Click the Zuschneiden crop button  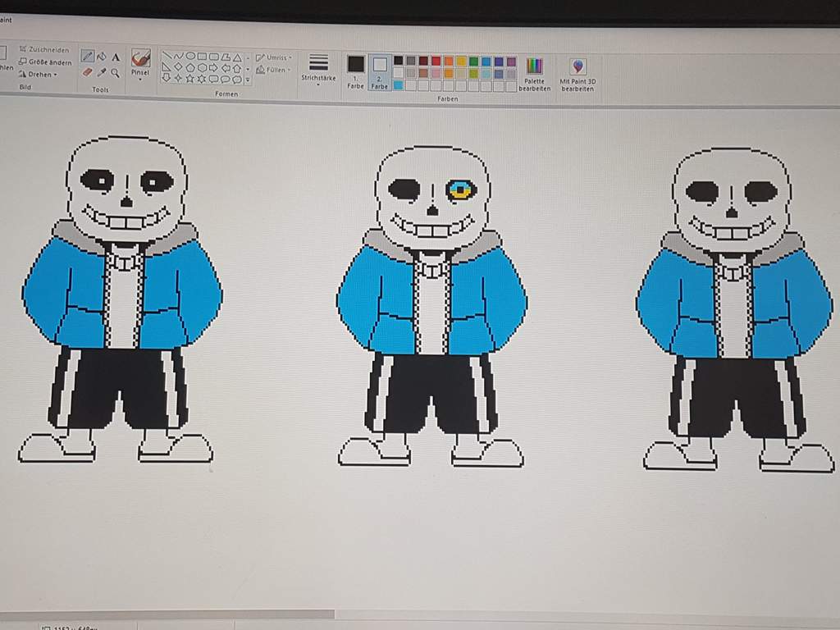pyautogui.click(x=44, y=49)
